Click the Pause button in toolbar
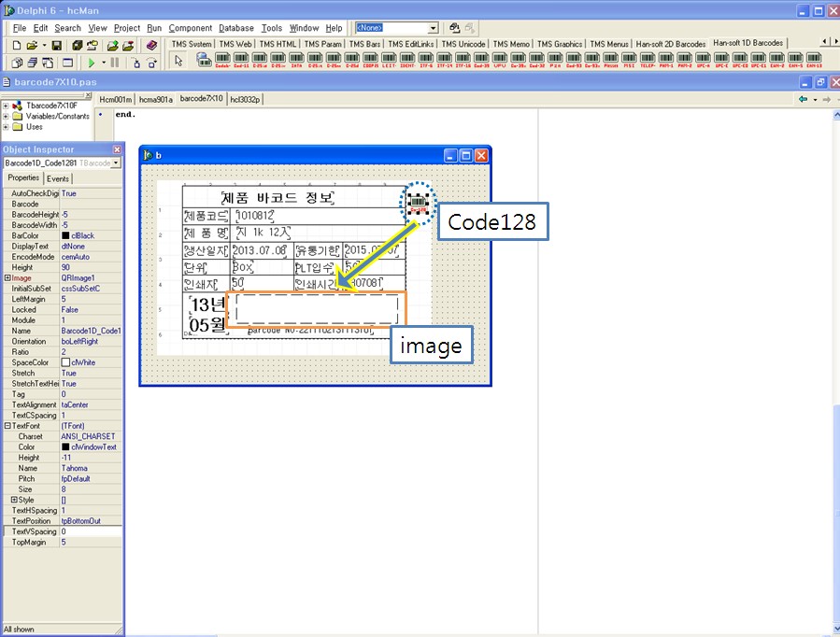The image size is (840, 637). coord(114,63)
